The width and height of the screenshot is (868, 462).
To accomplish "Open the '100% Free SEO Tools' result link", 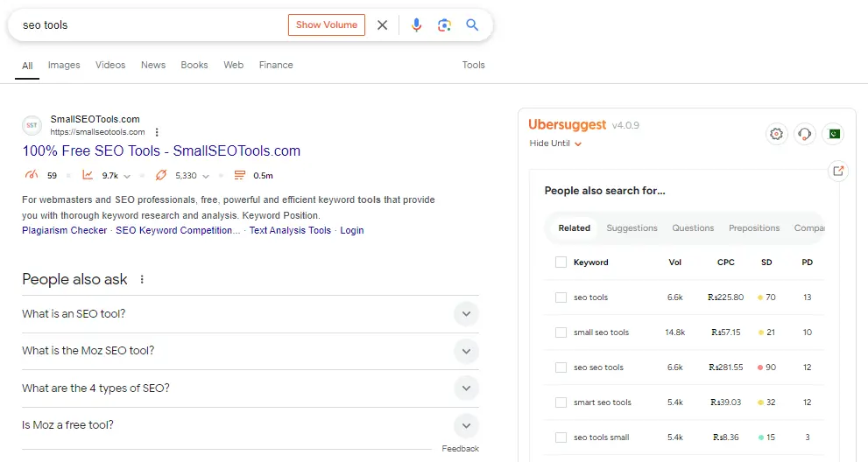I will coord(161,151).
